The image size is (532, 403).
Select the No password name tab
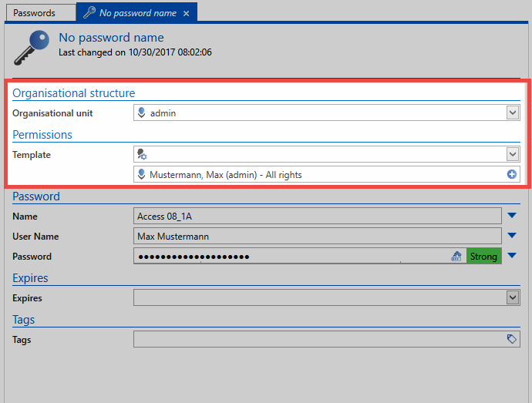(137, 13)
